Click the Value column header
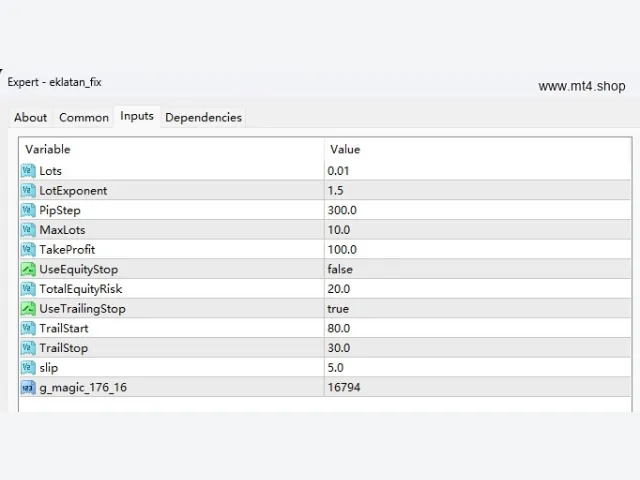The width and height of the screenshot is (640, 480). pos(345,149)
